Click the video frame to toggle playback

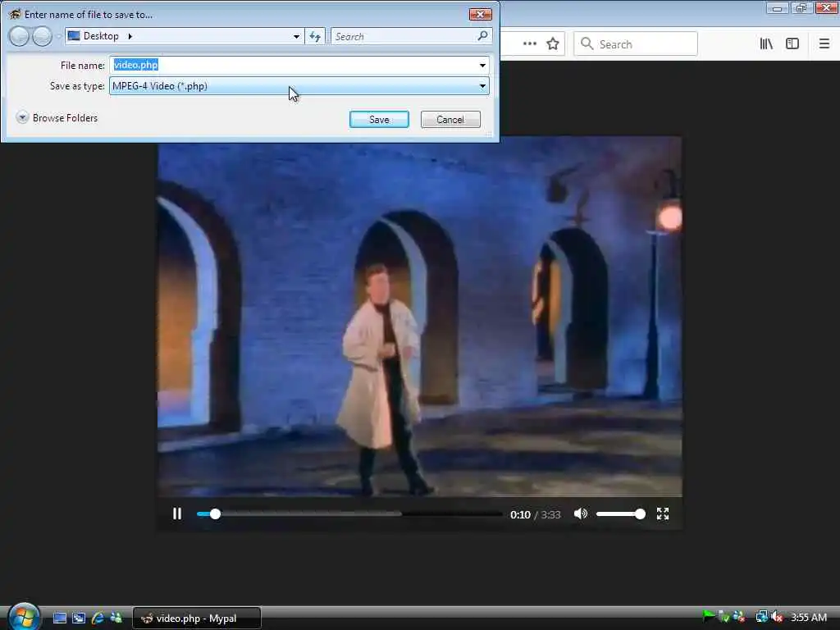[419, 316]
